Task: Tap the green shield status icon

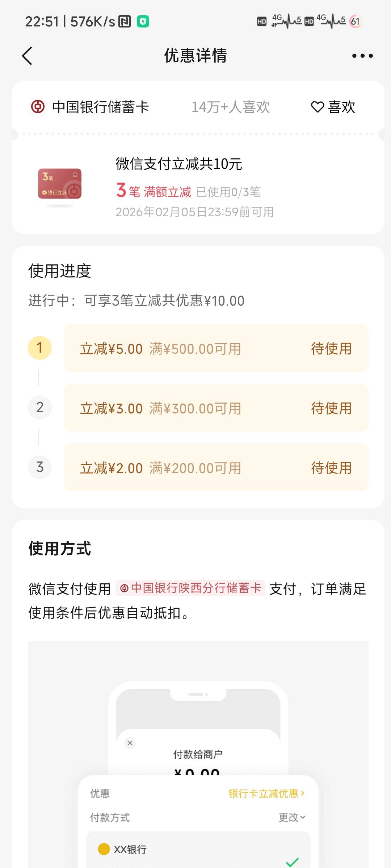Action: pos(143,22)
